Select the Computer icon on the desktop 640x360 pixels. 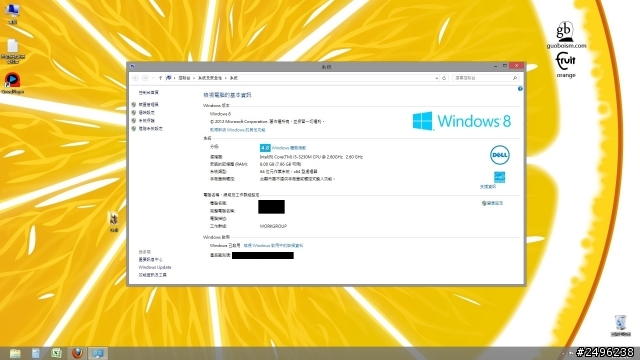click(12, 13)
